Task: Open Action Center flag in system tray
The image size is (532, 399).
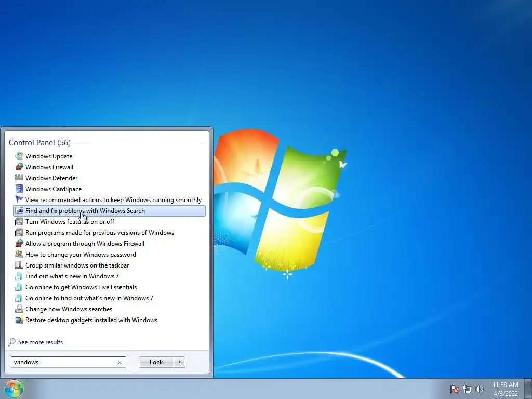Action: click(455, 389)
